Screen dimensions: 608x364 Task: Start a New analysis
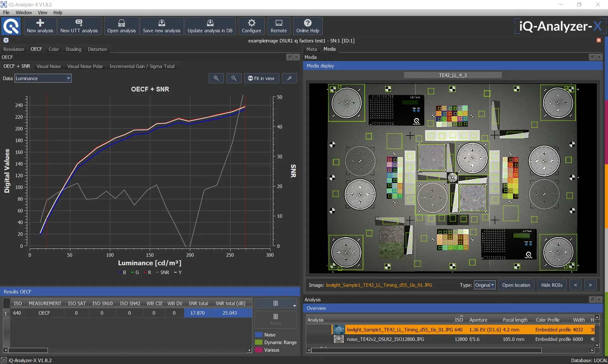pos(40,26)
